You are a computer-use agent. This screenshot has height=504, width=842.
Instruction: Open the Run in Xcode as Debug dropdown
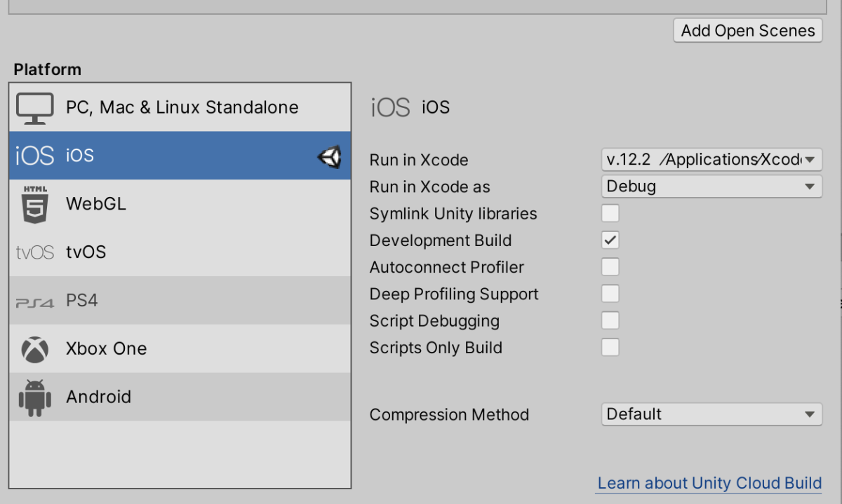coord(711,186)
